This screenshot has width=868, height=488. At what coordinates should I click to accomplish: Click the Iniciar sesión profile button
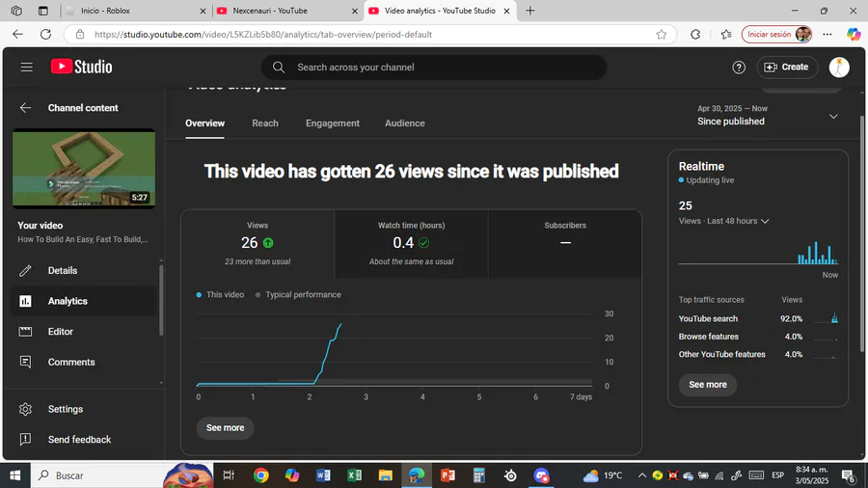point(777,35)
